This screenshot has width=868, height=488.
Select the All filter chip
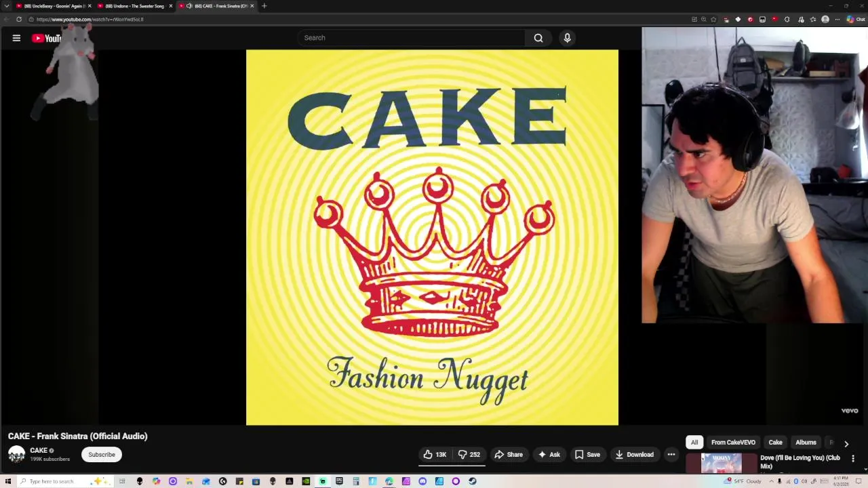coord(694,443)
